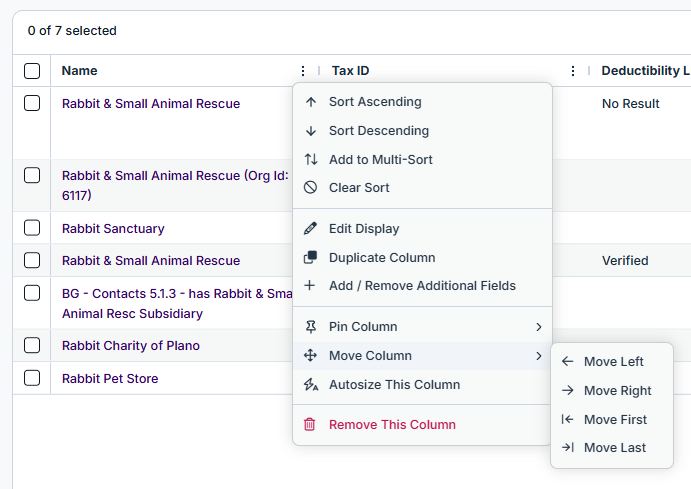Click the Name column header

(79, 71)
